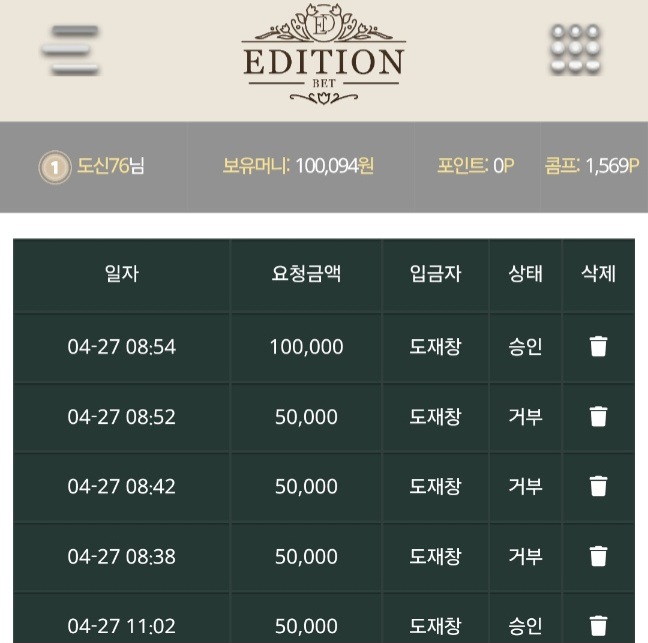Click the 보유머니 100,094원 balance
The height and width of the screenshot is (643, 648).
pyautogui.click(x=298, y=166)
